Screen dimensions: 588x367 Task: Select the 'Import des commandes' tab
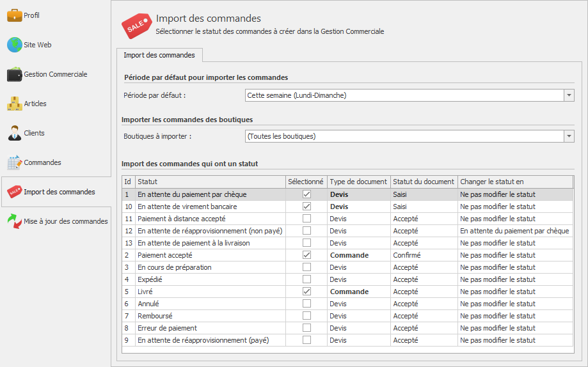[x=159, y=56]
